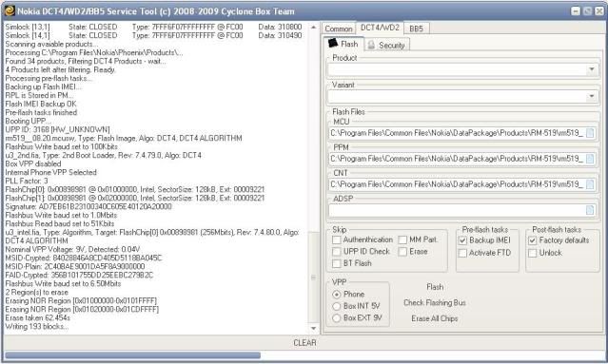Open the PPM file browse icon
This screenshot has height=364, width=608.
pos(590,159)
